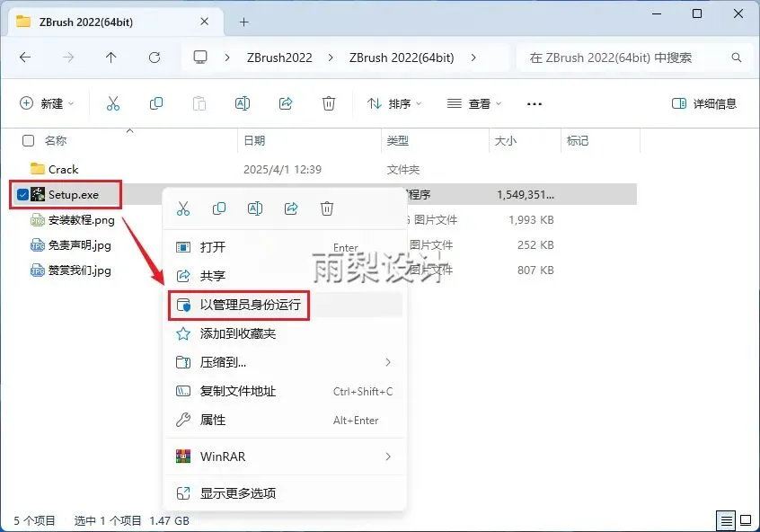The image size is (760, 532).
Task: Choose 添加到收藏夹 in context menu
Action: pyautogui.click(x=285, y=333)
